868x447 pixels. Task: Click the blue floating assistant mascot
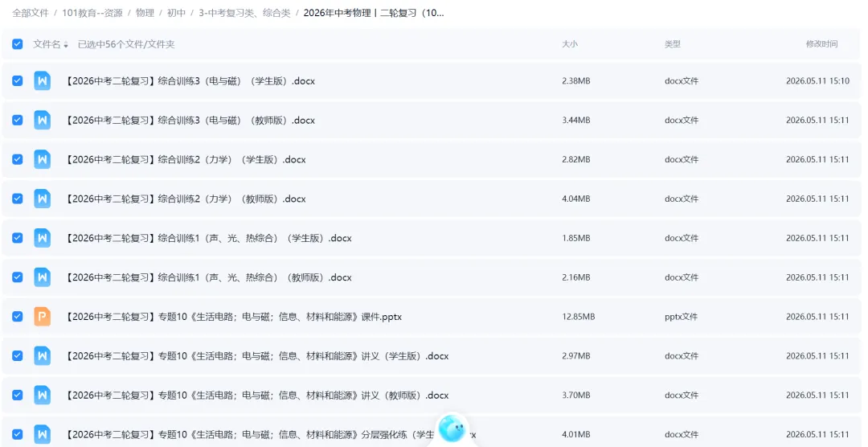452,428
